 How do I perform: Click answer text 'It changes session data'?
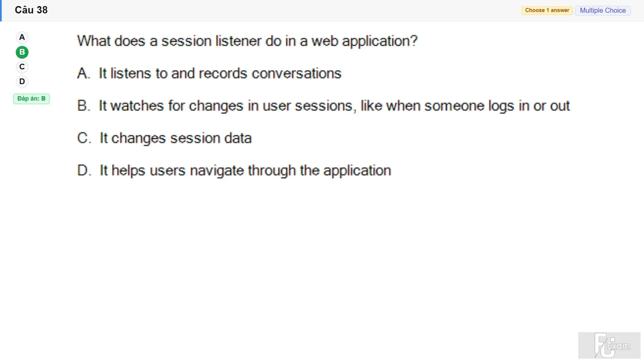pyautogui.click(x=175, y=138)
